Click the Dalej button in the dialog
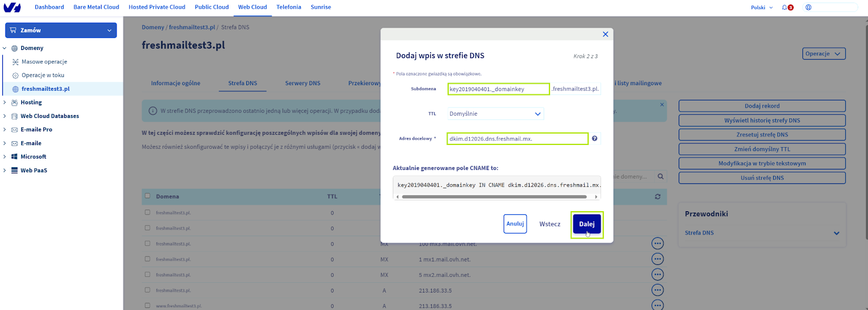 586,224
